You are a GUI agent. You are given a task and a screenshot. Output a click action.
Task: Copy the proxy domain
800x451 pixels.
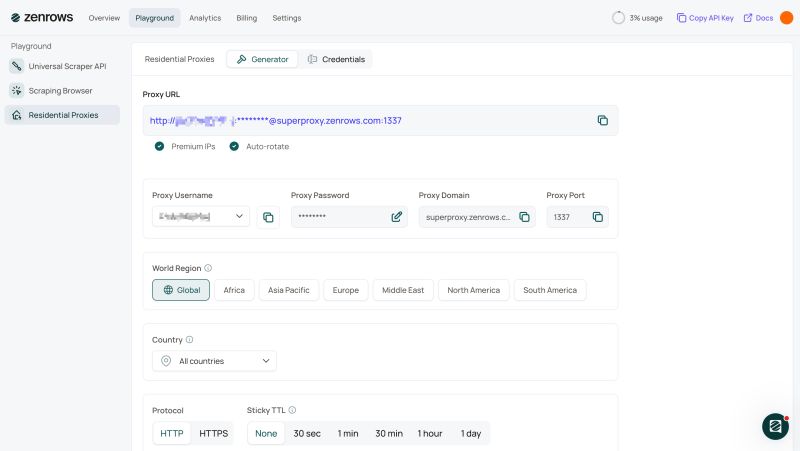[524, 217]
